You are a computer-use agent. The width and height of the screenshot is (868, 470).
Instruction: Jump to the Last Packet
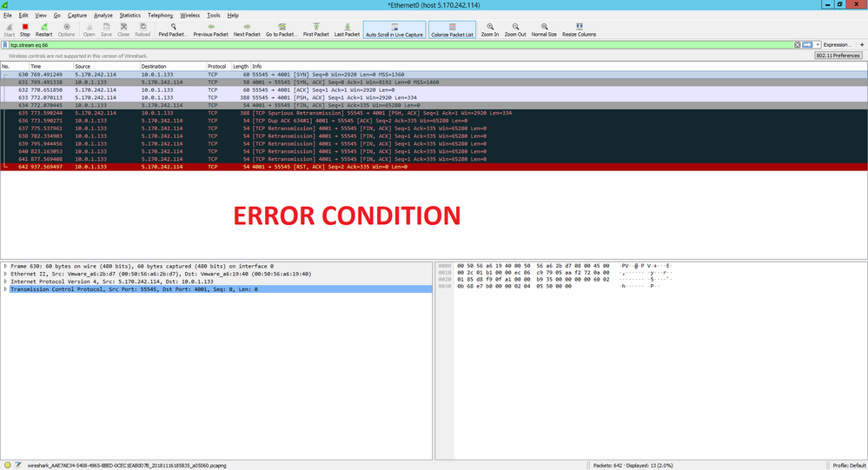(x=347, y=30)
